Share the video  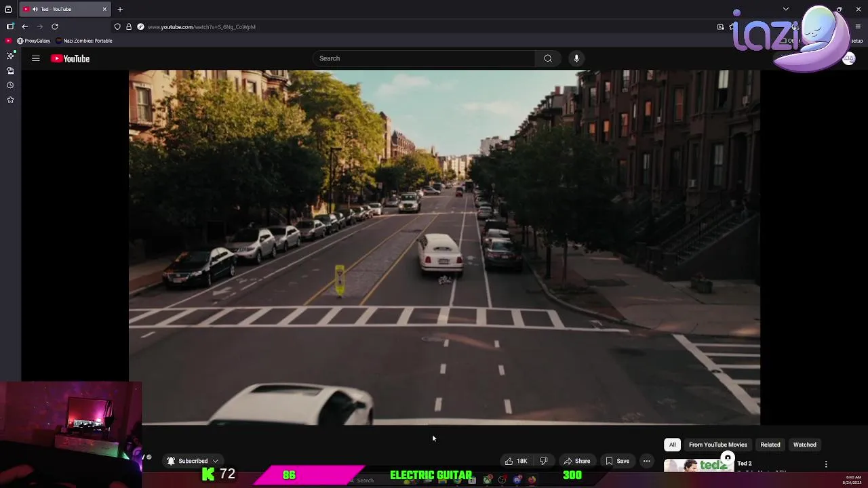[x=577, y=461]
